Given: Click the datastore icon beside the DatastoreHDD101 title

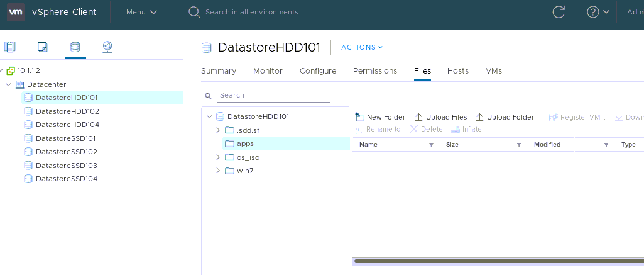Looking at the screenshot, I should [x=207, y=48].
